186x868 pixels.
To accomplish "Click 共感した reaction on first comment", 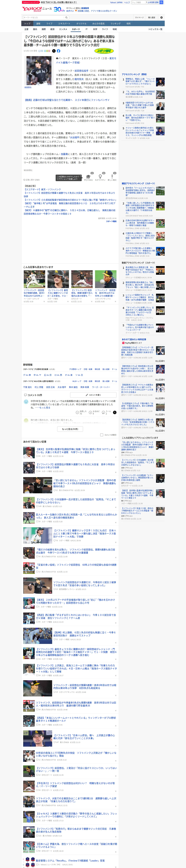I will 81,412.
